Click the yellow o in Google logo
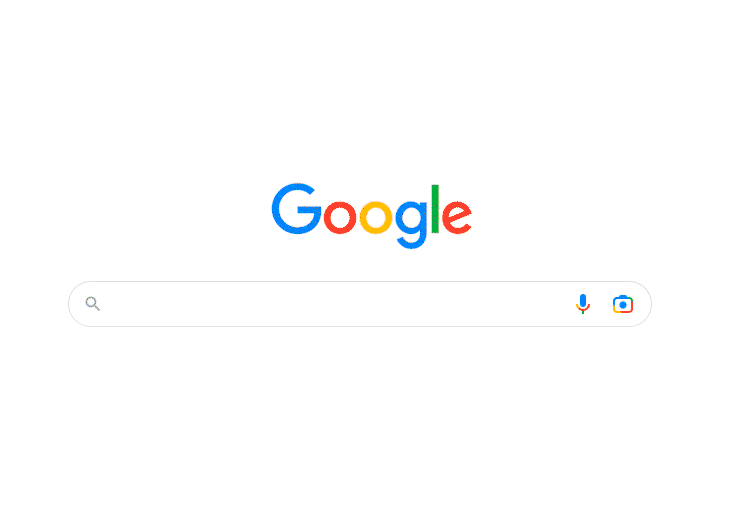 pyautogui.click(x=375, y=218)
